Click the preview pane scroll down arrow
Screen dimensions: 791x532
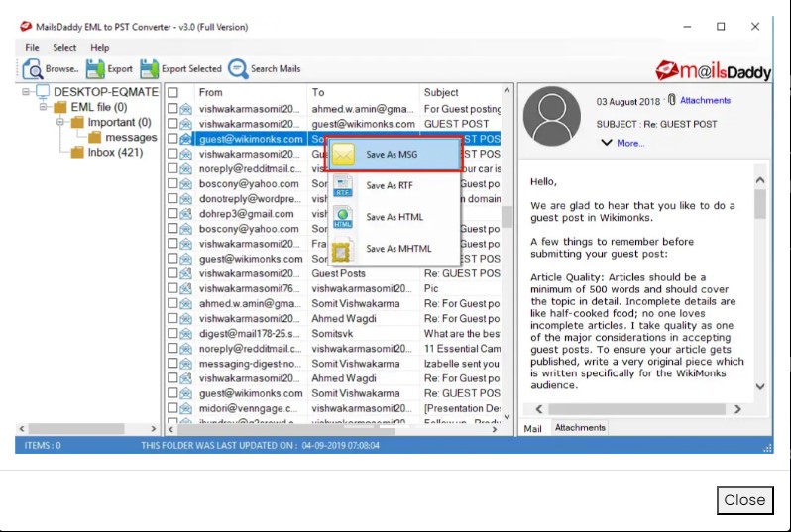click(760, 386)
